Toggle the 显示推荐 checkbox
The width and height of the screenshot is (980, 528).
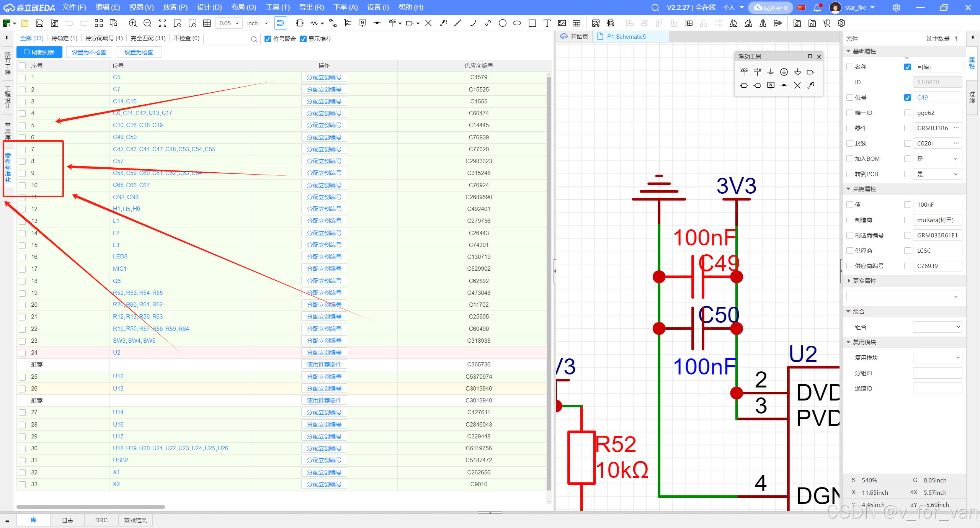pos(304,39)
